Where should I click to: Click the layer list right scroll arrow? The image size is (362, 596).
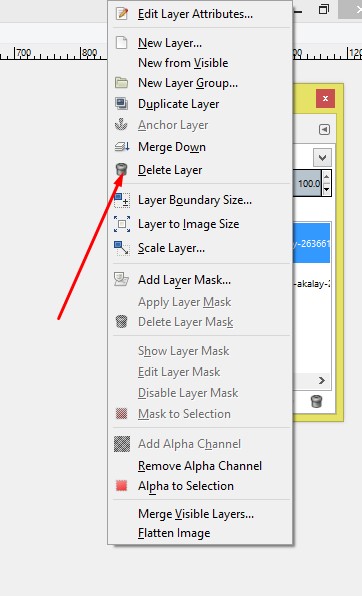[x=322, y=380]
